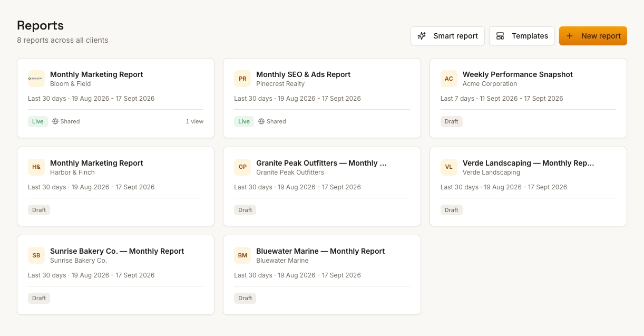Screen dimensions: 644x336
Task: Click the date range on Verde Landscaping card
Action: pyautogui.click(x=504, y=187)
